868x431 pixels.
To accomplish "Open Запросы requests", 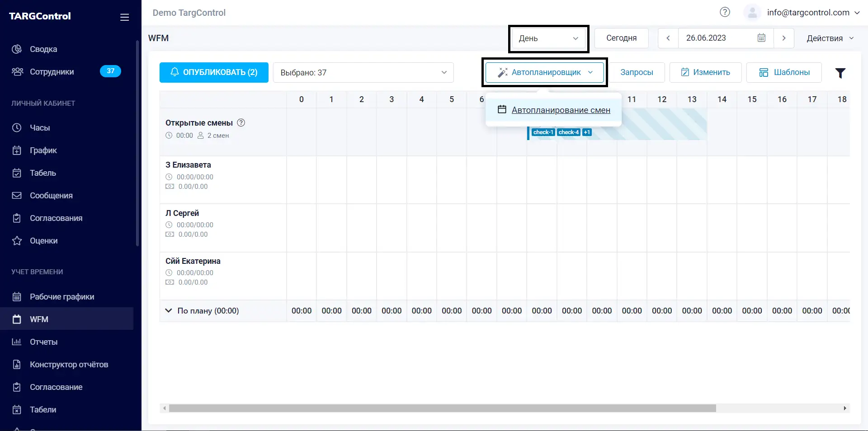I will (x=637, y=72).
